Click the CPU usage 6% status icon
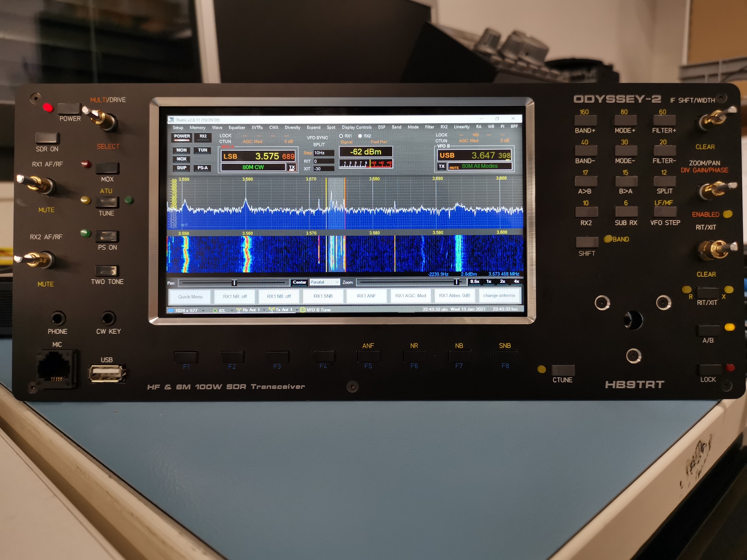Viewport: 747px width, 560px height. pyautogui.click(x=215, y=310)
